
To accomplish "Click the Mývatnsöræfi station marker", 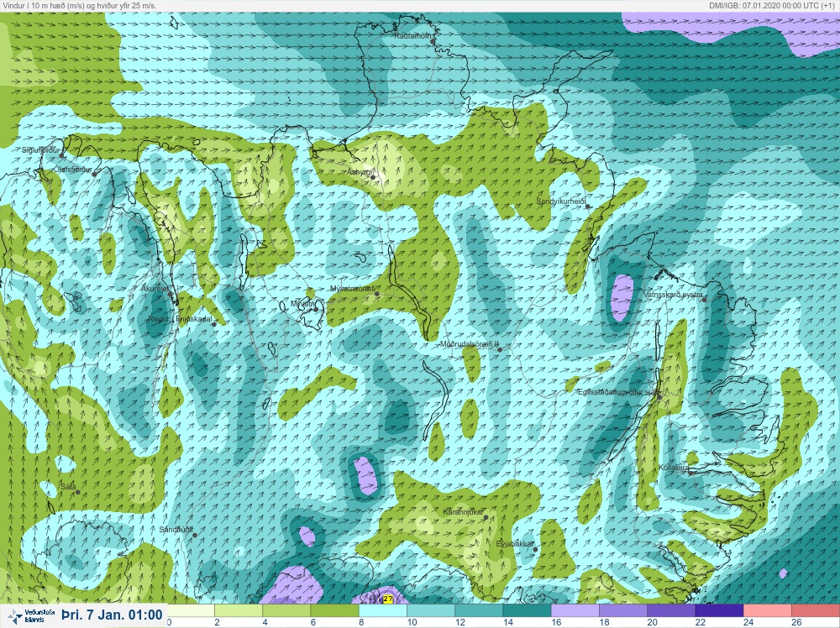I will (377, 294).
